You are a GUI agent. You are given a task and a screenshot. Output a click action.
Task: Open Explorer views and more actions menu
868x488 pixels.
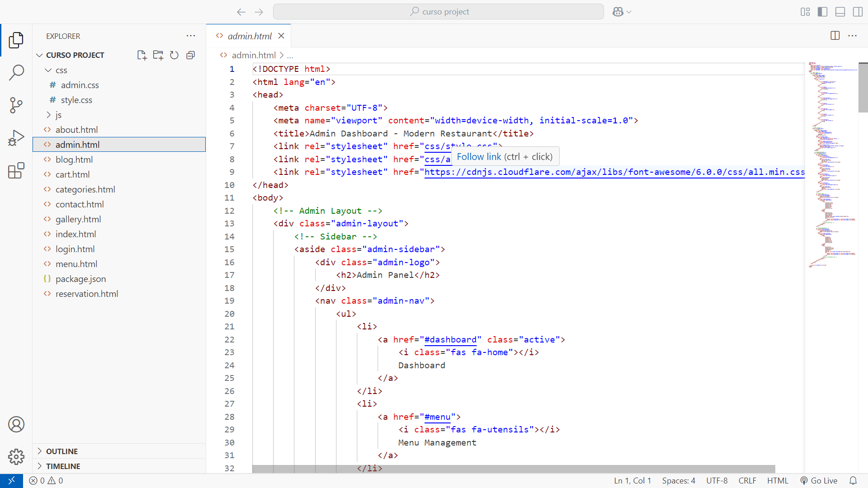(191, 36)
